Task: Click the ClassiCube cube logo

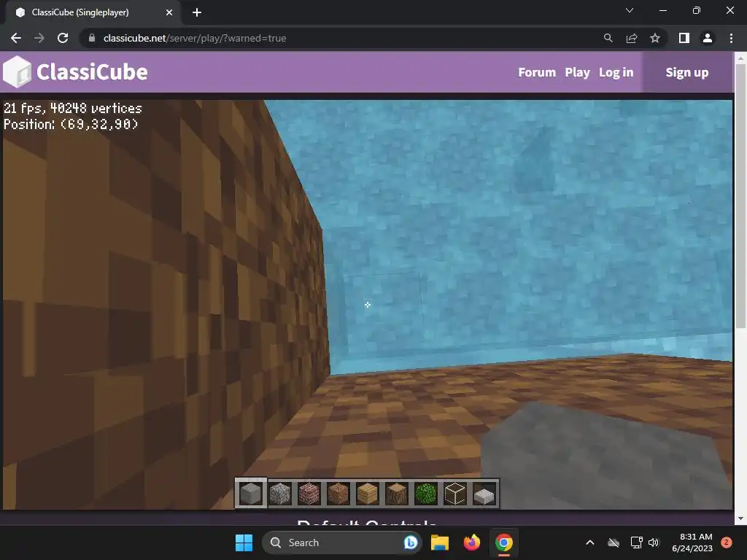Action: [x=18, y=72]
